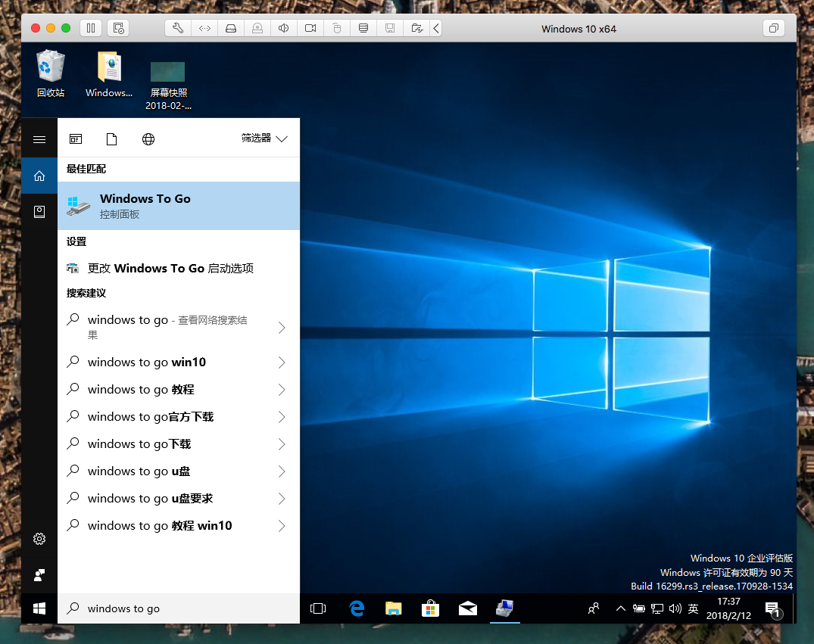Click the VM camera device icon
The width and height of the screenshot is (814, 644).
[x=310, y=28]
